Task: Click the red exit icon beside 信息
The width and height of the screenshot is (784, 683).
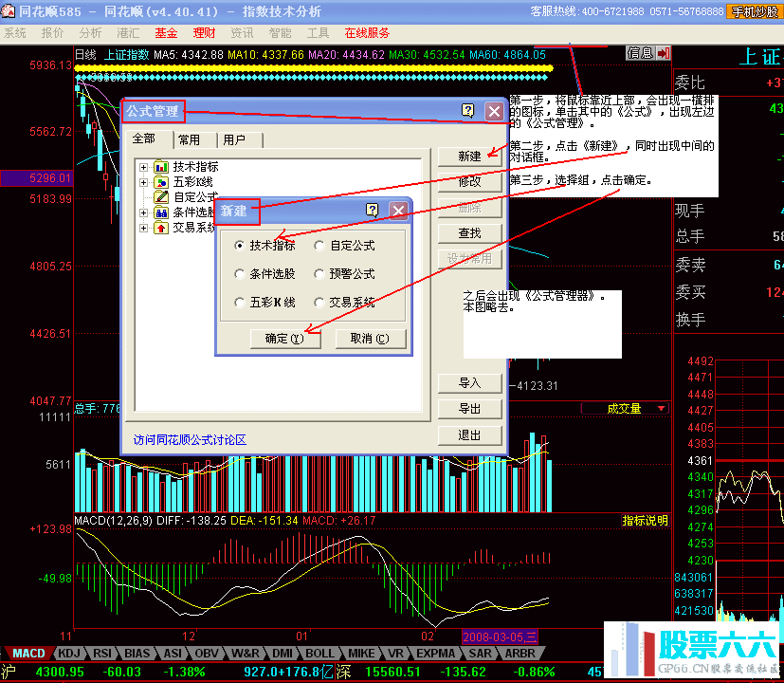Action: coord(663,53)
